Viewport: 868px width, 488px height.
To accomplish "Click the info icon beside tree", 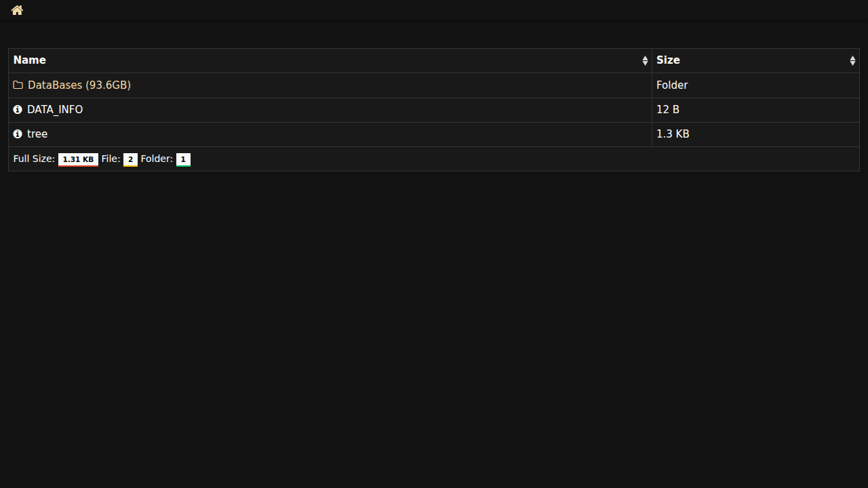I will point(18,134).
